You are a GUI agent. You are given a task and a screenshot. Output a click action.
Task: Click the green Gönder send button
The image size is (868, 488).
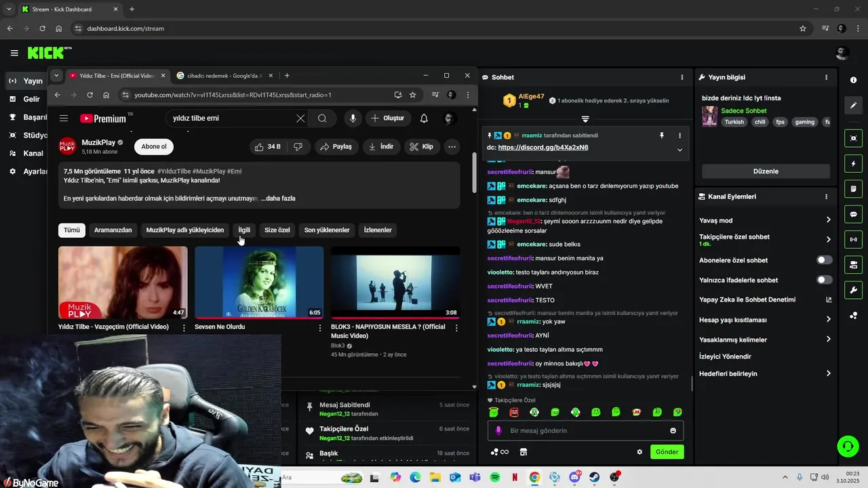pos(667,452)
